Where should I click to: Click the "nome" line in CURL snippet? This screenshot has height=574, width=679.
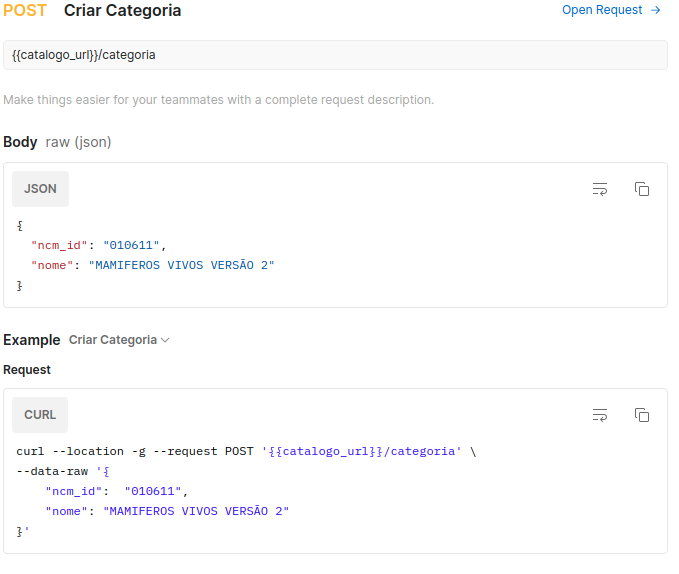[x=167, y=511]
